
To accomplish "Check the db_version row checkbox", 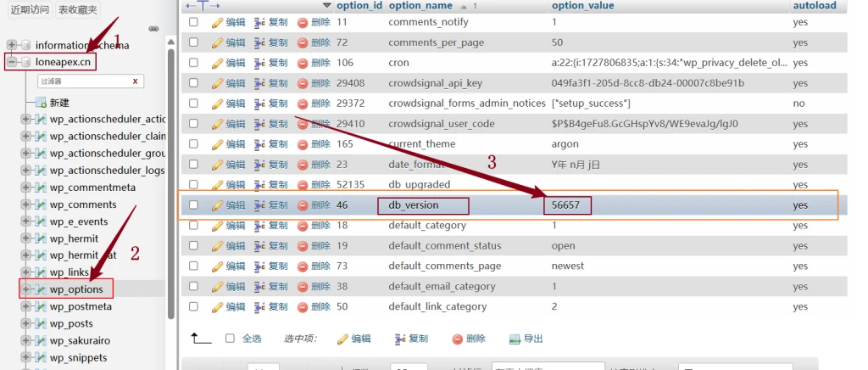I will tap(193, 205).
